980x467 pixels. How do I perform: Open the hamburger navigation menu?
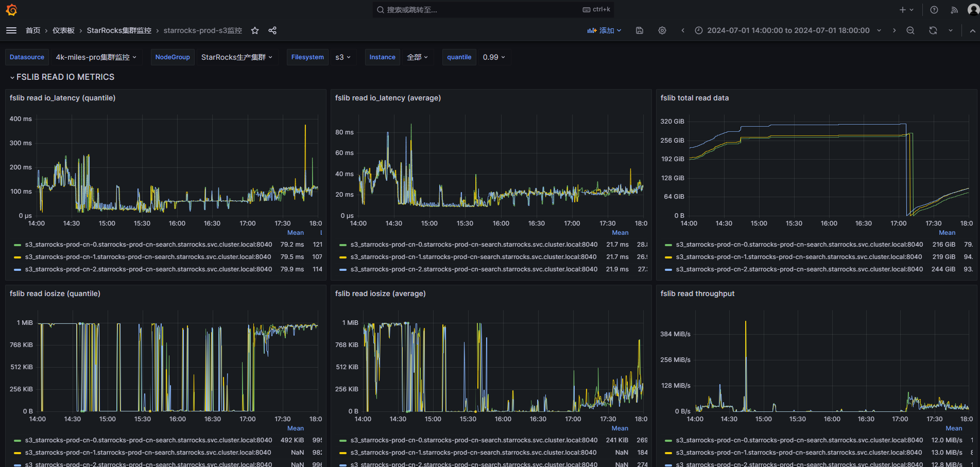(11, 30)
